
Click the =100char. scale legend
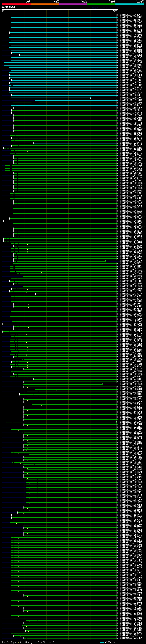108,642
